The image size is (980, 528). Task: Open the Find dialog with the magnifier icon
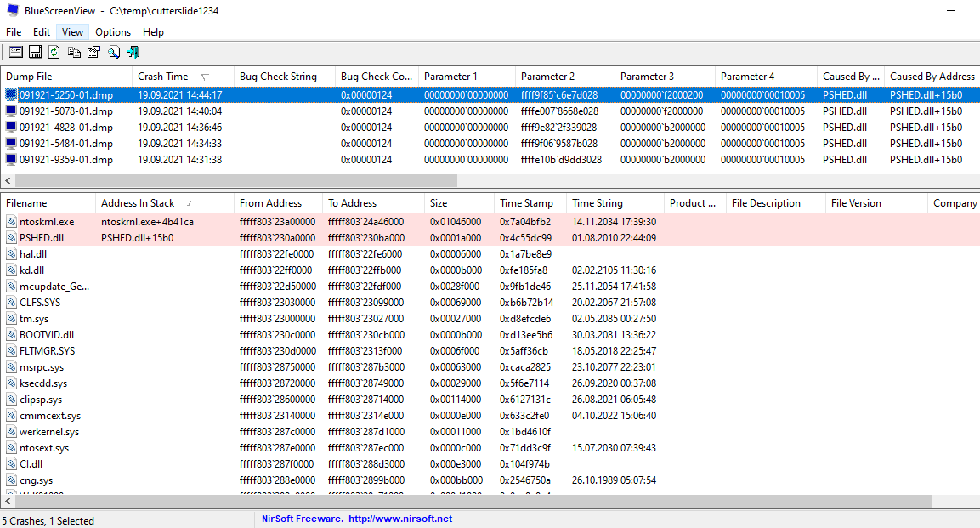pyautogui.click(x=113, y=52)
